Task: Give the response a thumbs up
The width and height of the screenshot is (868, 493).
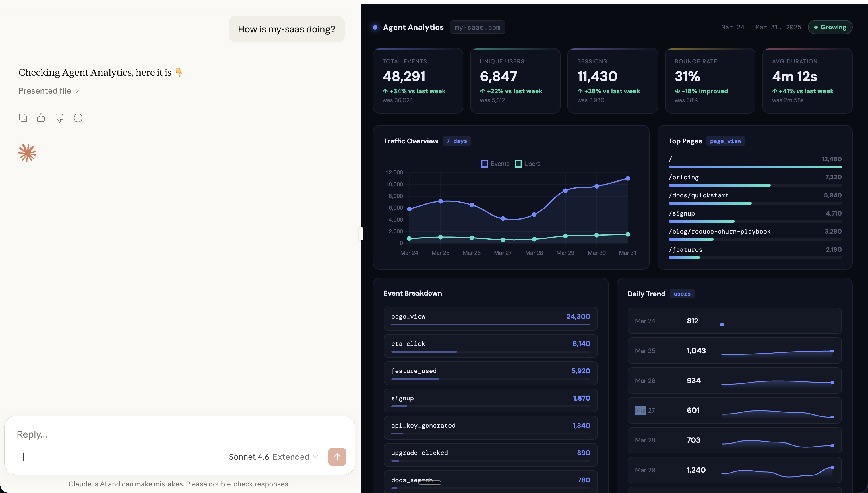Action: coord(41,118)
